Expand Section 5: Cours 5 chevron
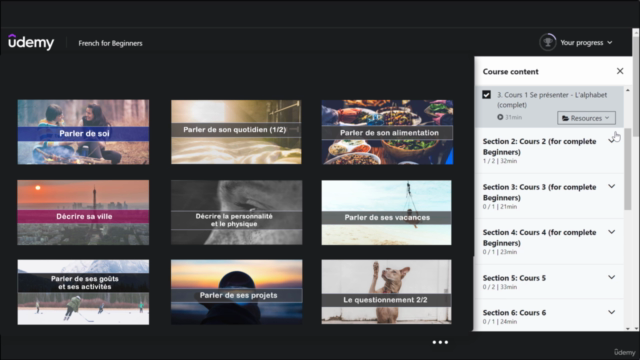640x360 pixels. pyautogui.click(x=611, y=278)
